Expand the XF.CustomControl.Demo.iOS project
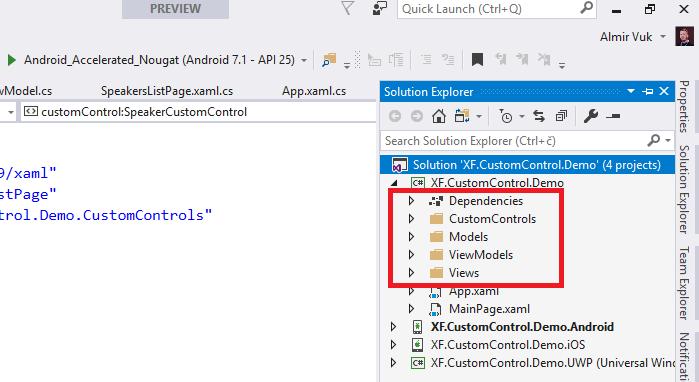 393,345
